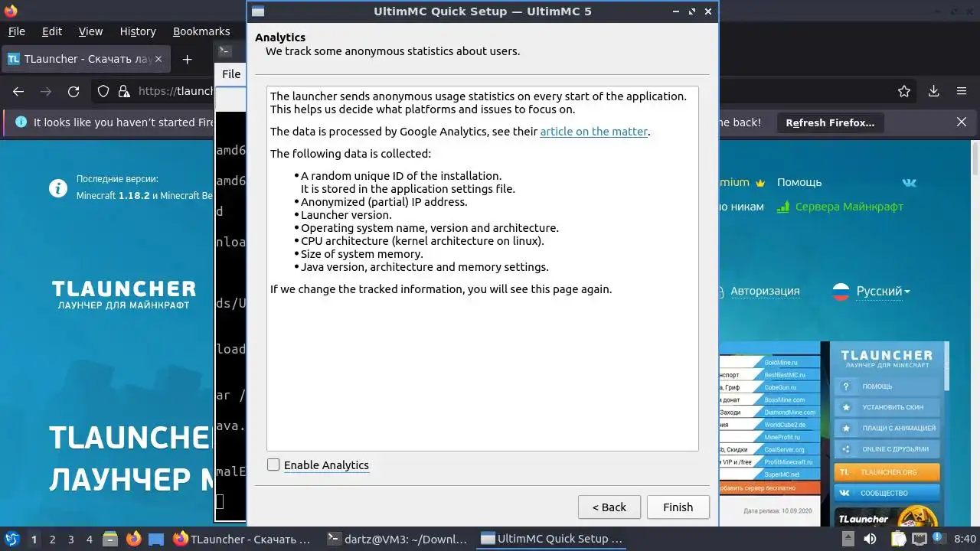Switch to workspace 3 in taskbar
The height and width of the screenshot is (551, 980).
pos(70,540)
